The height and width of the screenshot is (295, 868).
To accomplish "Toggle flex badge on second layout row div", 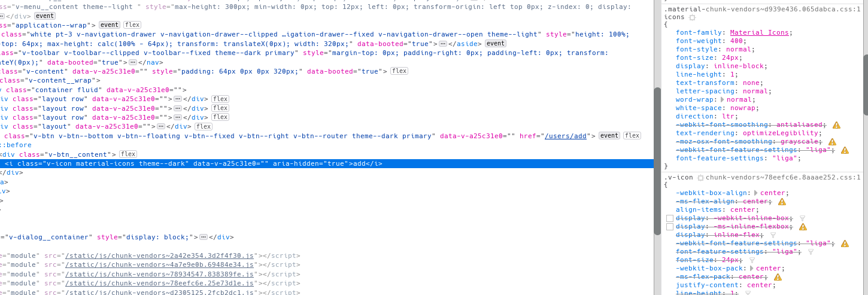I will pos(220,108).
